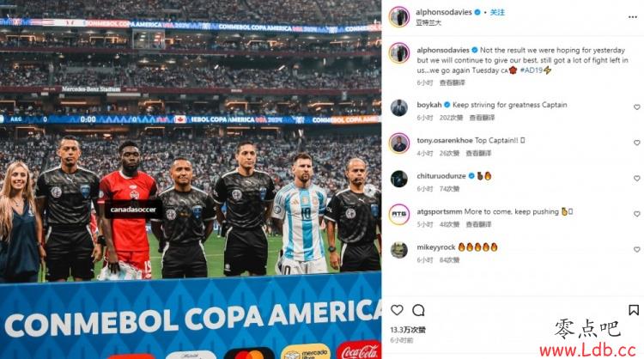The height and width of the screenshot is (359, 644).
Task: Like tony.osarenkhoe's comment heart
Action: point(636,143)
